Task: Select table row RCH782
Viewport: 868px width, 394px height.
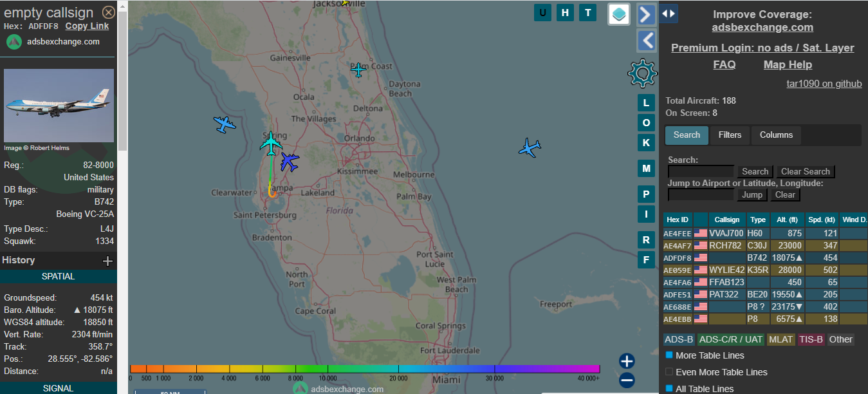Action: pos(765,245)
